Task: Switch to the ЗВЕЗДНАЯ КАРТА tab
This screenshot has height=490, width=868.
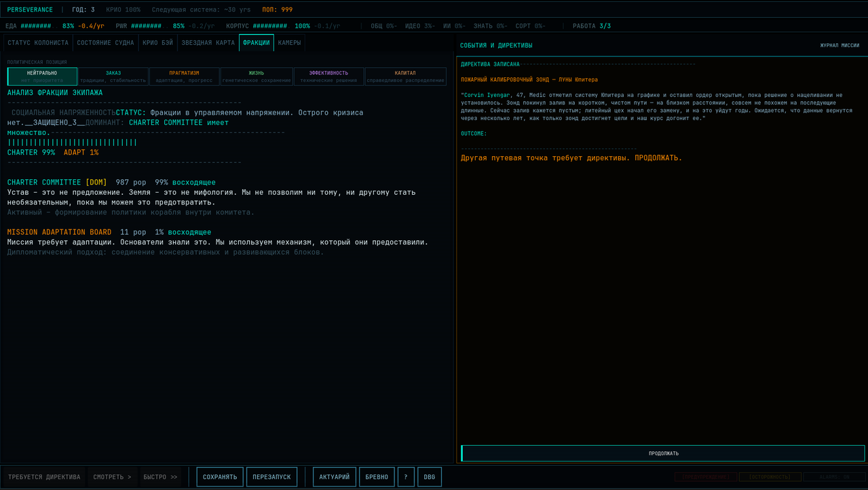Action: click(208, 43)
